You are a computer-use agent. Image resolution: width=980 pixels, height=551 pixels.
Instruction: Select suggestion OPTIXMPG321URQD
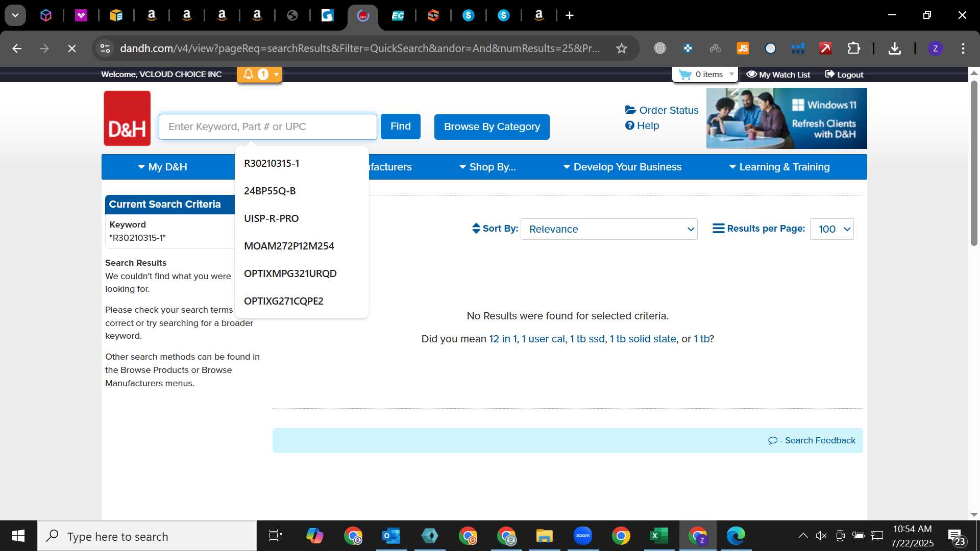coord(302,273)
